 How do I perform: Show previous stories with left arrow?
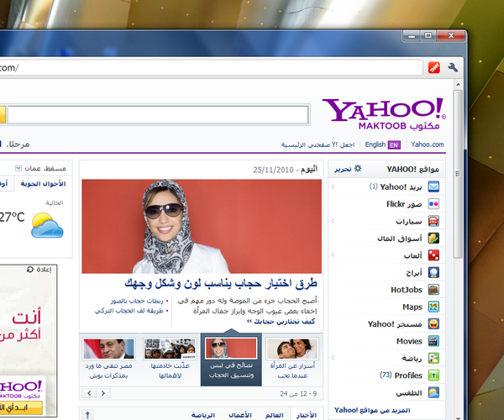point(89,393)
